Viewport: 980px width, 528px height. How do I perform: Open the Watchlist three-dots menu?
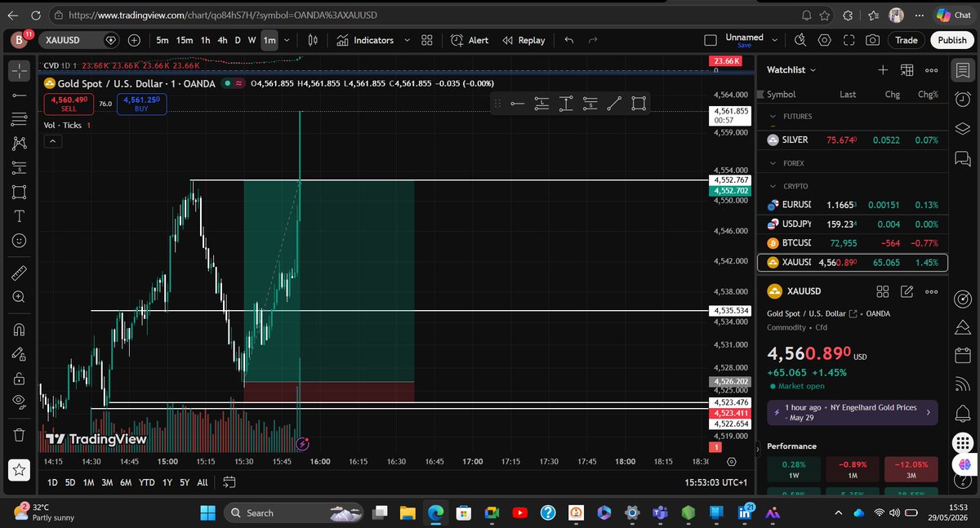[932, 70]
